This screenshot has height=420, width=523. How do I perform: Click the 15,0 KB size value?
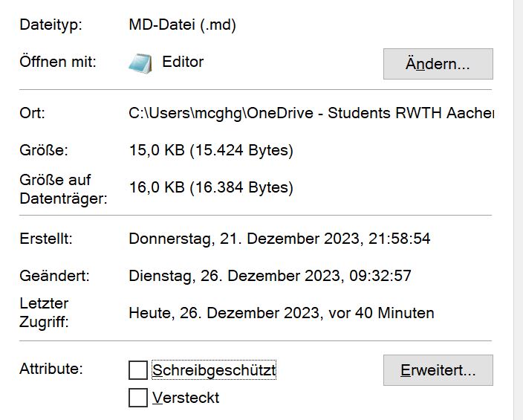[x=211, y=151]
